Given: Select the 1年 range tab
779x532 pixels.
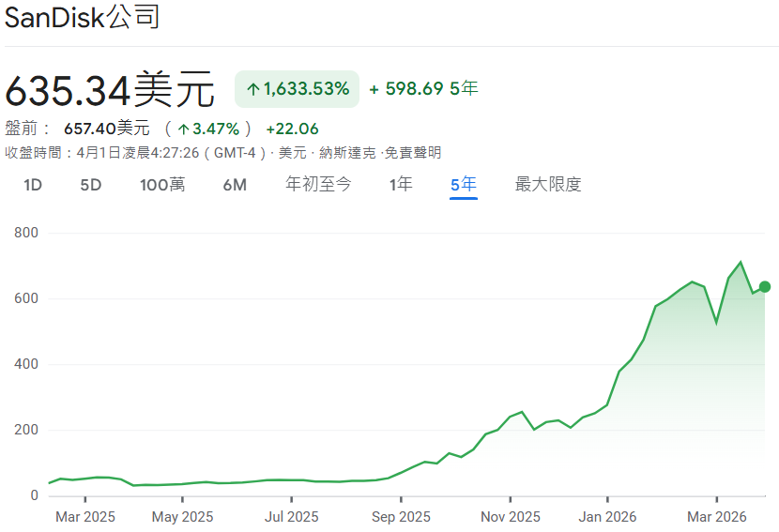Looking at the screenshot, I should click(x=401, y=184).
